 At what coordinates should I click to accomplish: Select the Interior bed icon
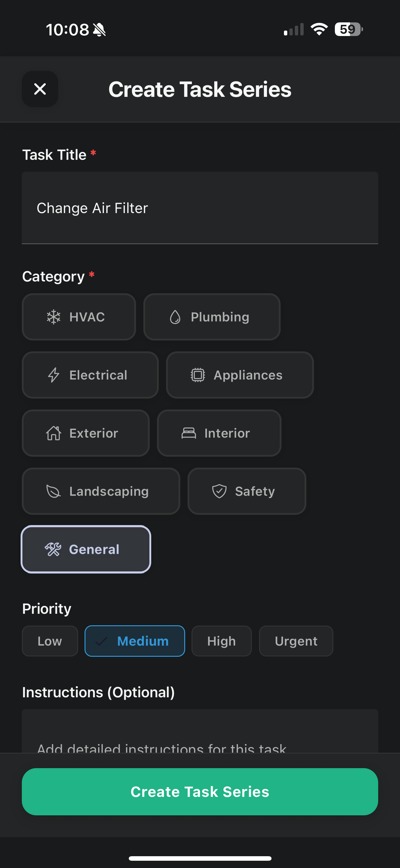[x=188, y=433]
